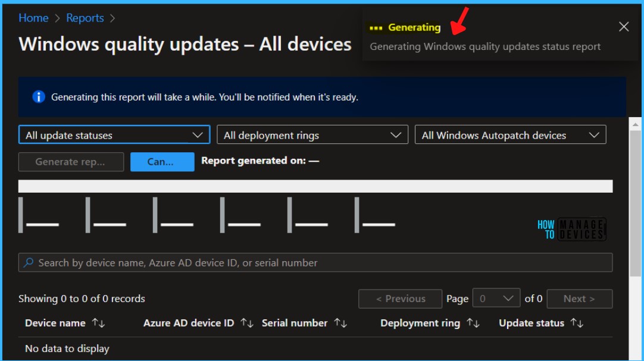Go to Home breadcrumb link

(x=33, y=18)
